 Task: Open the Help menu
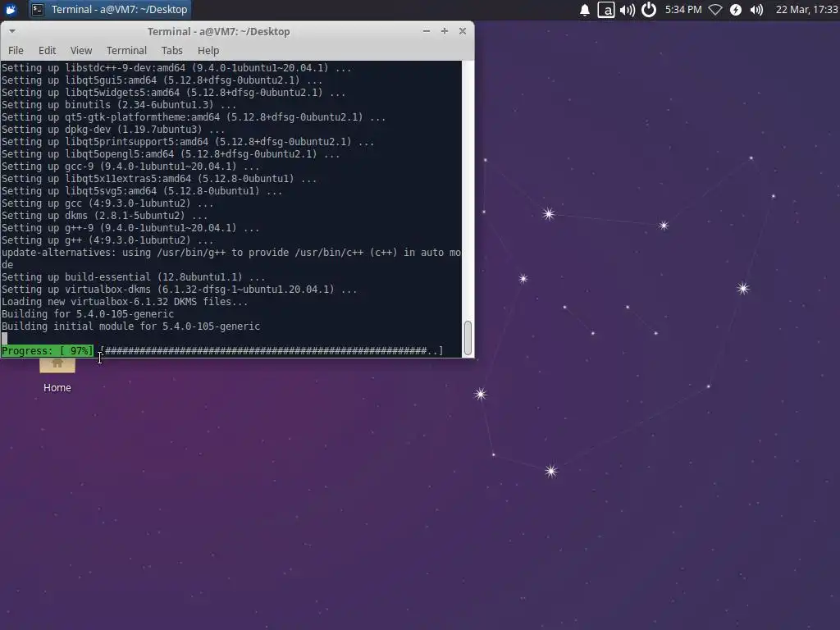(208, 50)
